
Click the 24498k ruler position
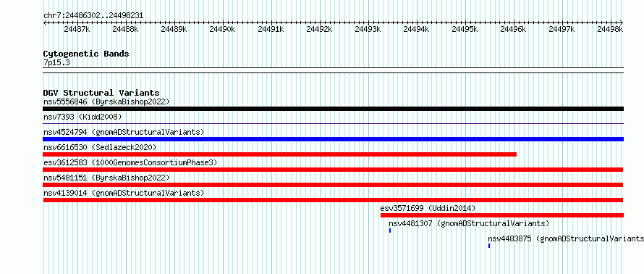(x=610, y=29)
